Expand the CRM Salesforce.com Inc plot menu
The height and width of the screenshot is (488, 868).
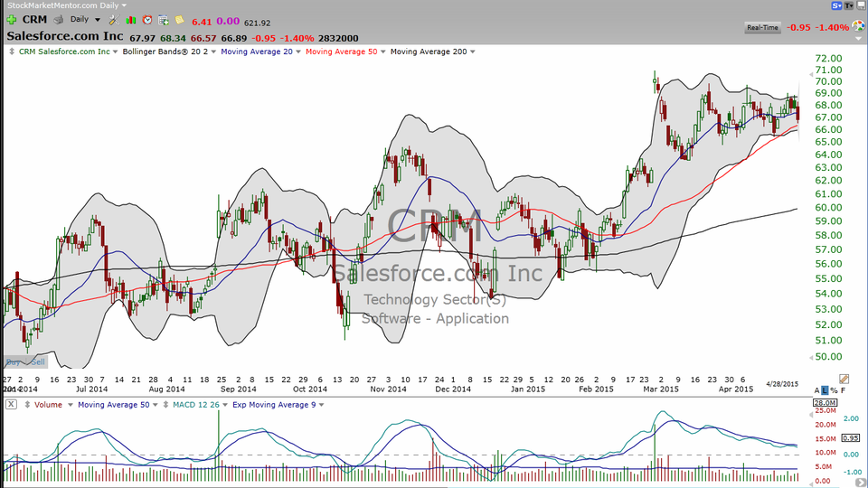(x=115, y=52)
